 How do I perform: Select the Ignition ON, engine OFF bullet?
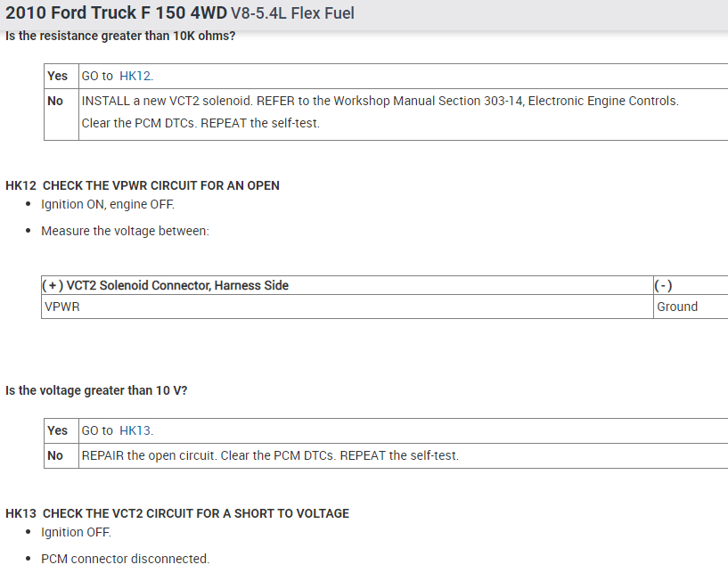tap(108, 204)
